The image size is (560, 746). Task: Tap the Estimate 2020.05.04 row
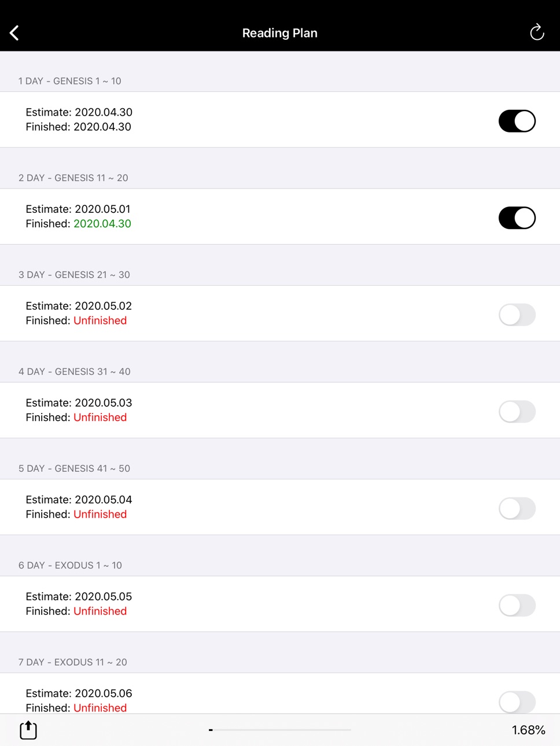point(280,507)
